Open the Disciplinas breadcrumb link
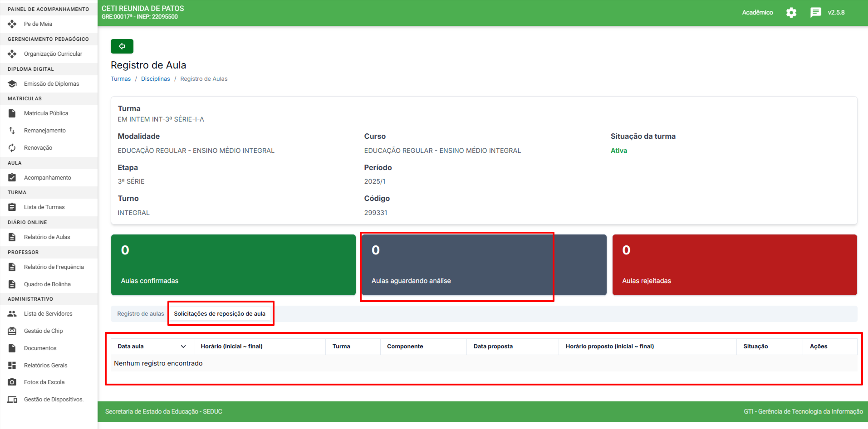The image size is (868, 429). tap(155, 79)
